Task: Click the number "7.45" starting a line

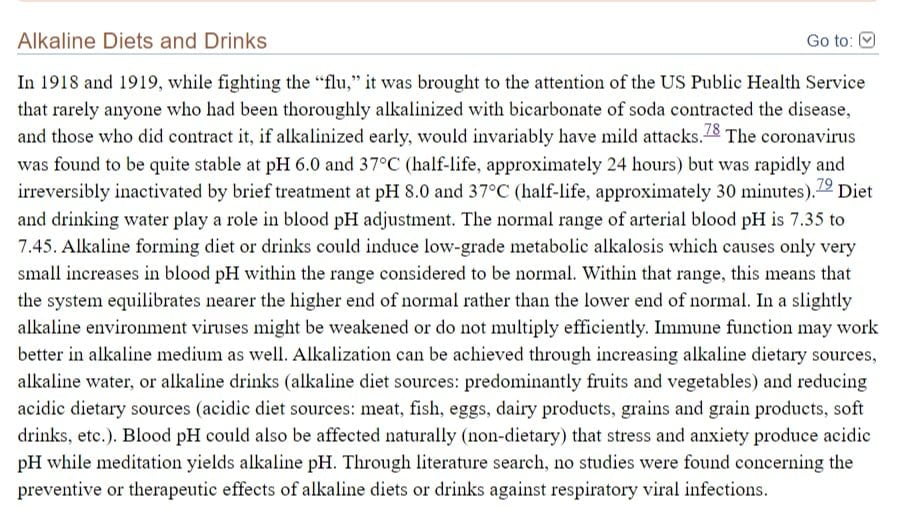Action: pyautogui.click(x=37, y=247)
